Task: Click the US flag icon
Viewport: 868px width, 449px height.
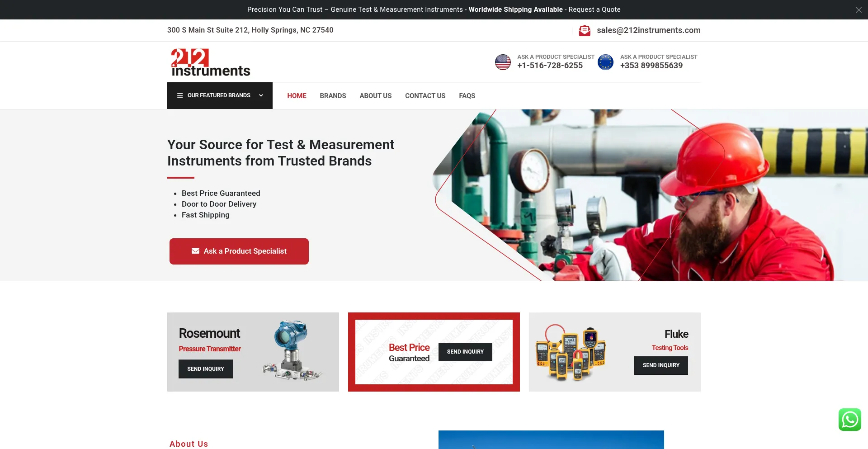Action: point(503,62)
